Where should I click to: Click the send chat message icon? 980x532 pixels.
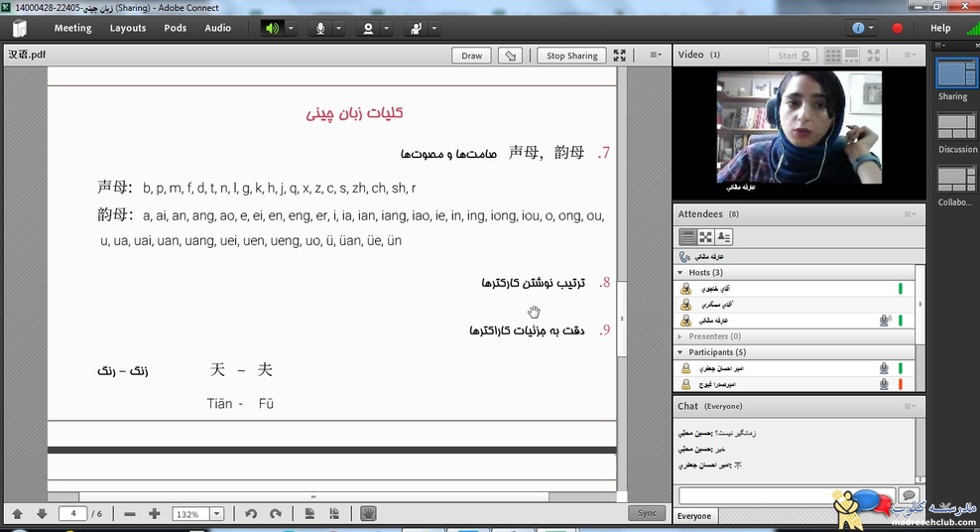click(x=909, y=495)
